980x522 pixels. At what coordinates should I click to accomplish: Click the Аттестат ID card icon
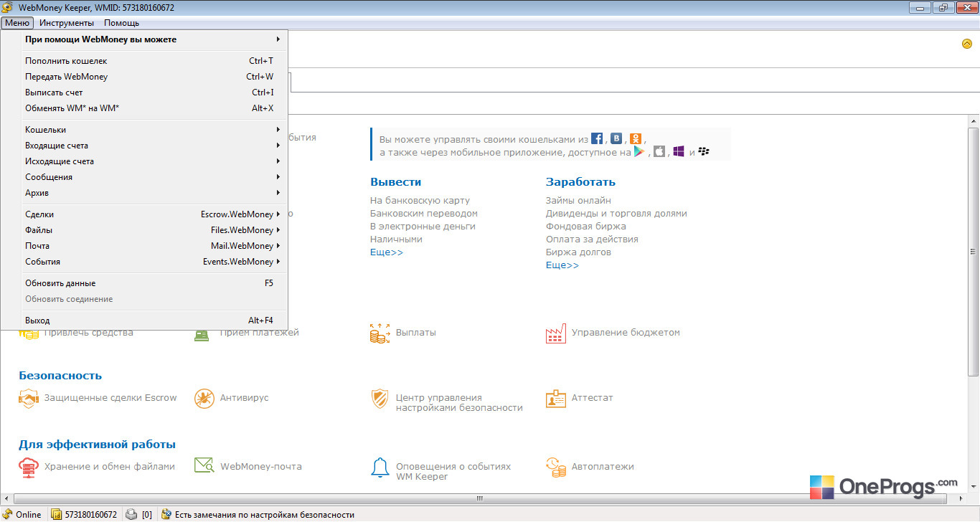pyautogui.click(x=556, y=398)
